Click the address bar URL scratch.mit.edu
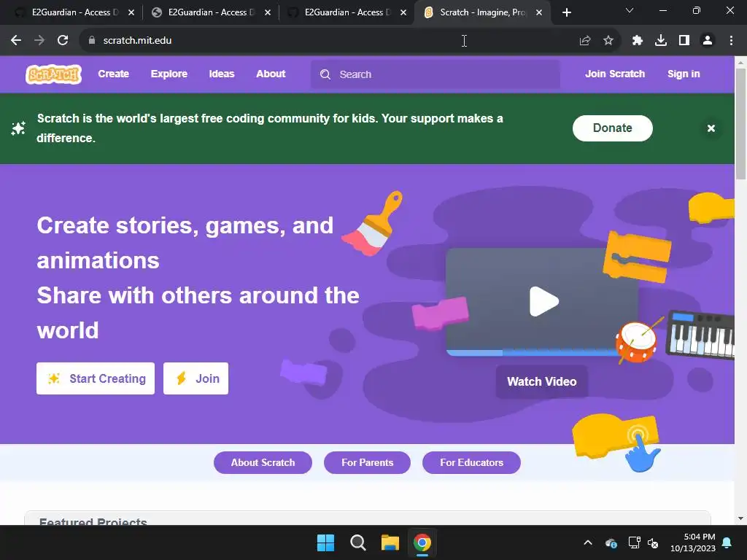This screenshot has height=560, width=747. tap(137, 41)
